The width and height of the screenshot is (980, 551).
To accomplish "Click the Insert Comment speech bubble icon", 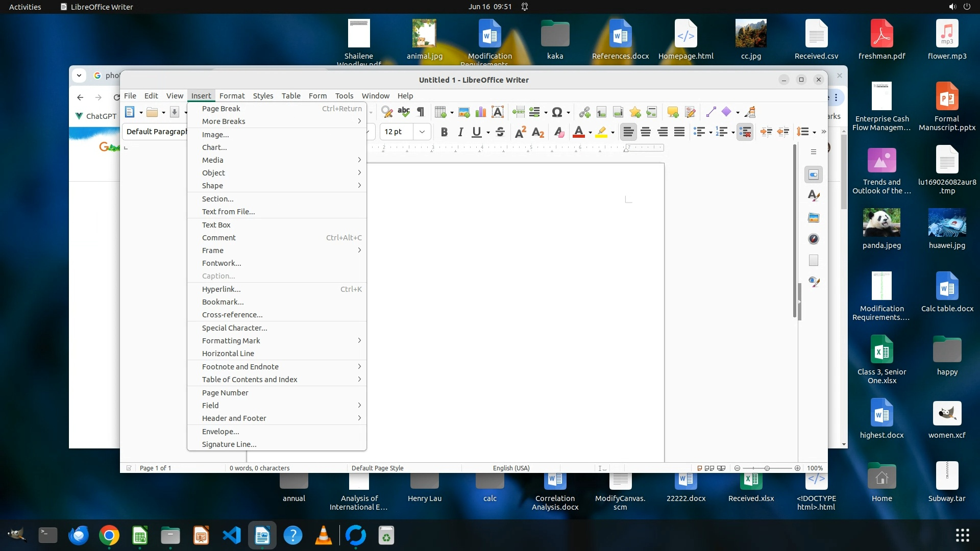I will coord(673,112).
